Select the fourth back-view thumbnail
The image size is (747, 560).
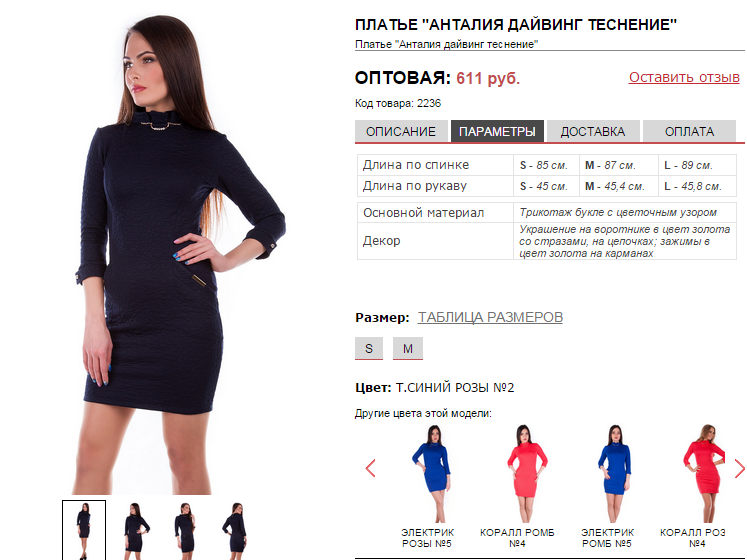(234, 531)
